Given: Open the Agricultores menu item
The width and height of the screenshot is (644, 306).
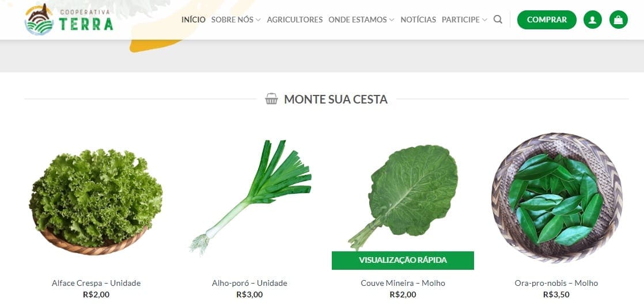Looking at the screenshot, I should [294, 20].
